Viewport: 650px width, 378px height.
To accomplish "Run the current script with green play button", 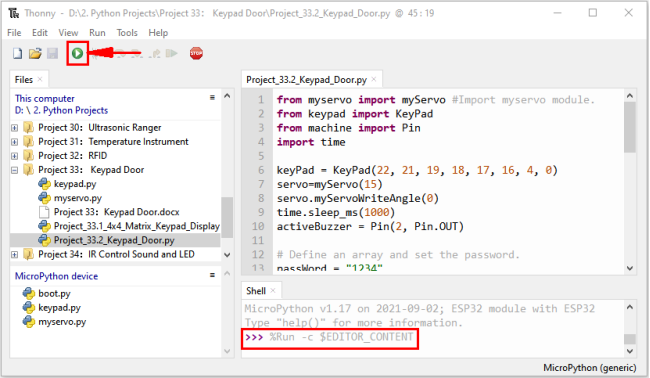I will tap(77, 53).
